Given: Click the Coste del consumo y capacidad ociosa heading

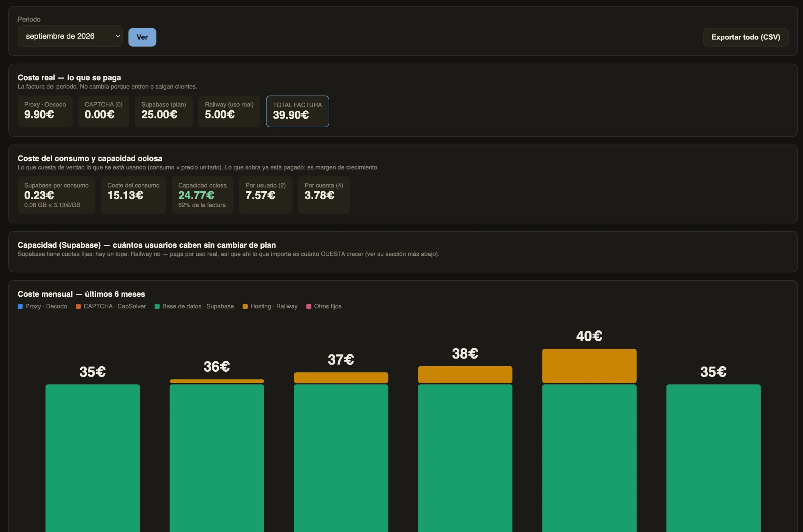Looking at the screenshot, I should 90,158.
